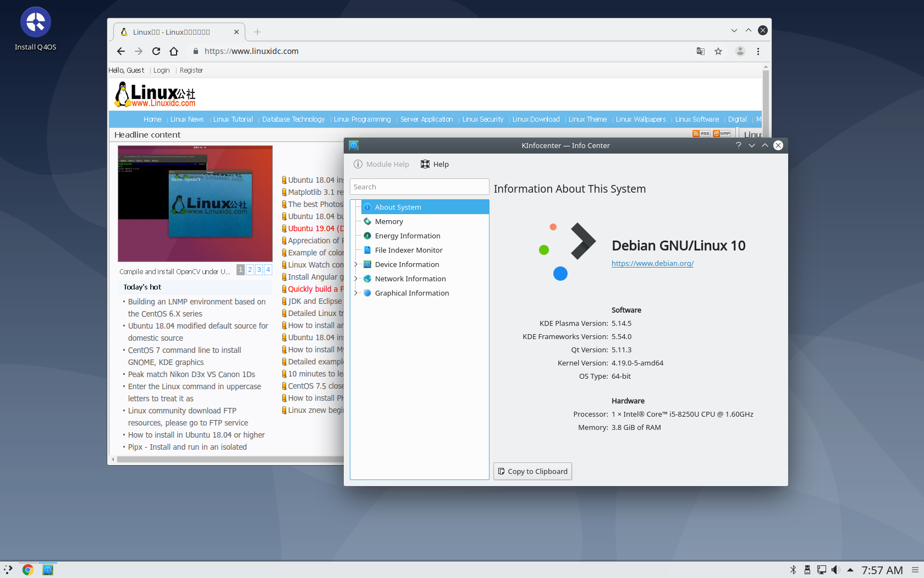The height and width of the screenshot is (578, 924).
Task: Switch slideshow to slide 4
Action: pos(268,270)
